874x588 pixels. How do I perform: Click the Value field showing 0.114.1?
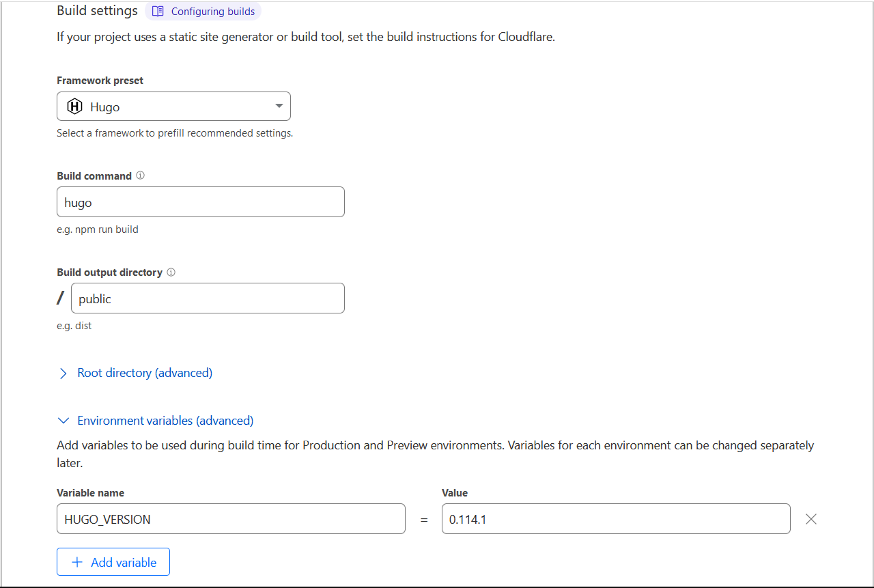616,519
